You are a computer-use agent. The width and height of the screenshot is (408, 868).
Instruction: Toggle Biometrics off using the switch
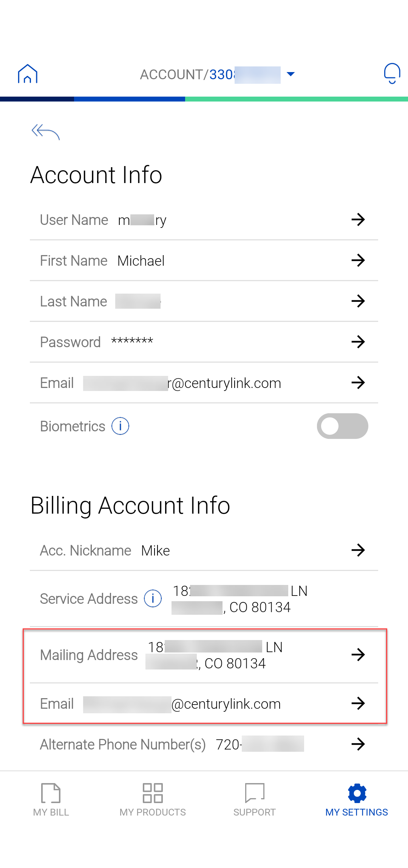coord(342,426)
